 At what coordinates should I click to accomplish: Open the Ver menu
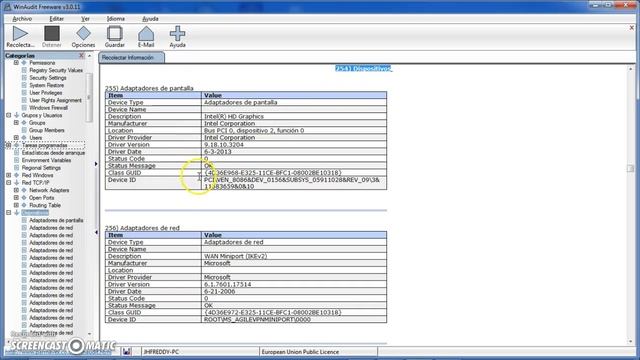point(85,19)
